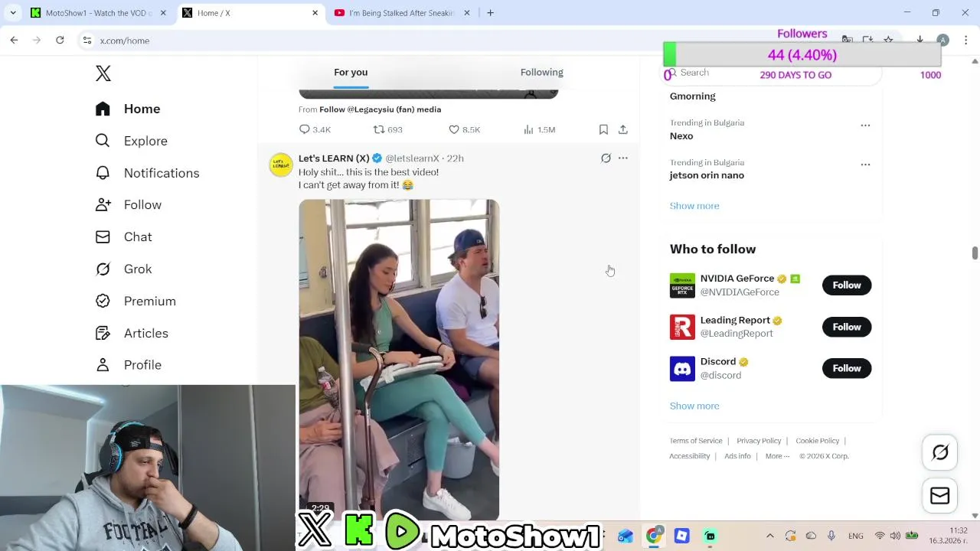Image resolution: width=980 pixels, height=551 pixels.
Task: Open the tab search dropdown arrow
Action: coord(13,13)
